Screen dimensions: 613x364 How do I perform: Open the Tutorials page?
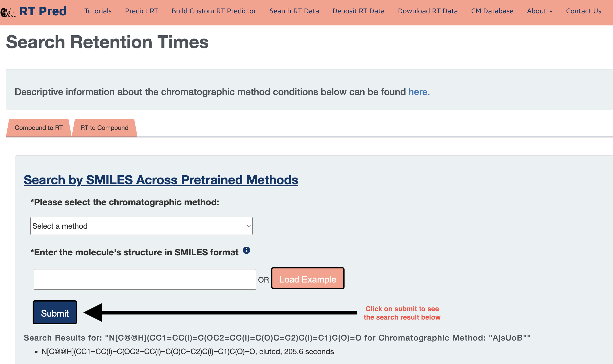pos(98,11)
